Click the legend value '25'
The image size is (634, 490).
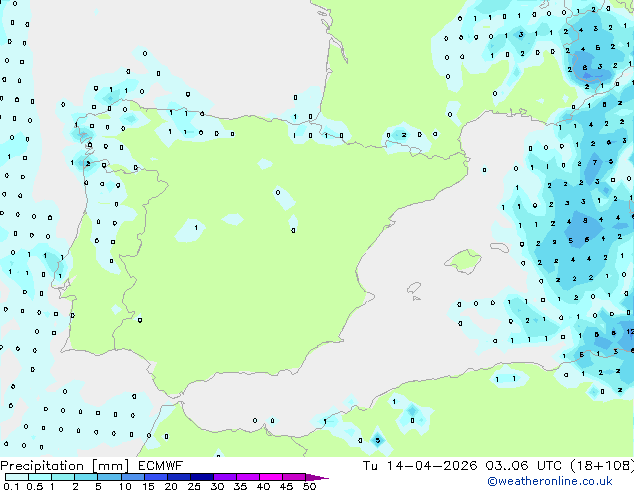194,486
